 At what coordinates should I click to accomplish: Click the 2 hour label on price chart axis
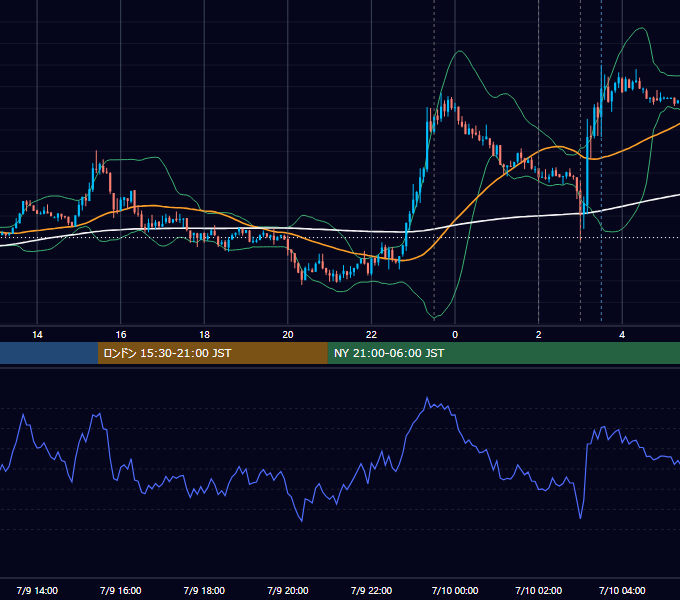click(539, 335)
